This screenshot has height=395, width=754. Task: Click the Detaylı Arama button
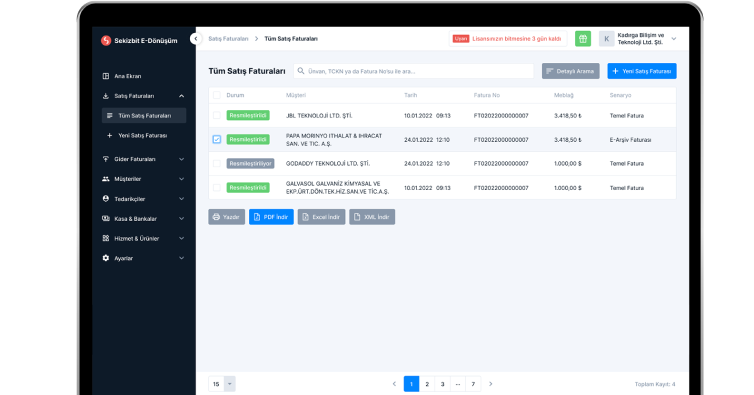click(571, 71)
